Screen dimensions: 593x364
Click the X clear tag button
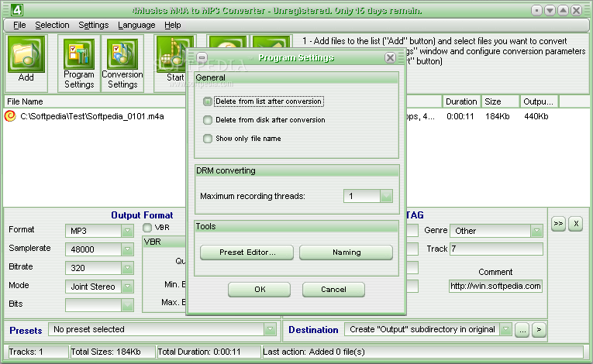576,223
